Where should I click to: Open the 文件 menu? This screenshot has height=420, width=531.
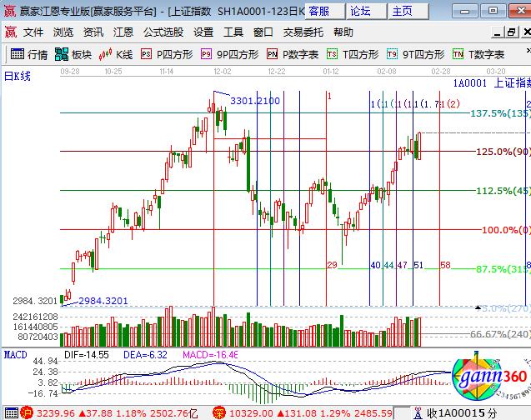click(x=33, y=32)
